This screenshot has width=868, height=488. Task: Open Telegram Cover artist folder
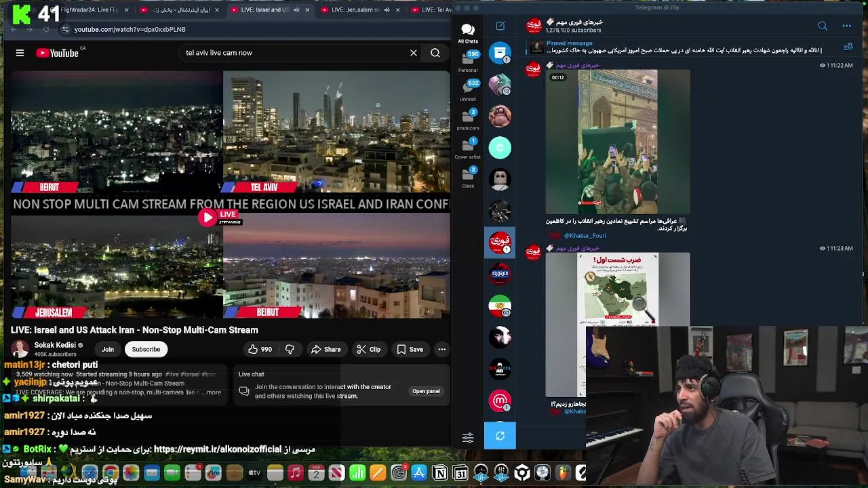pyautogui.click(x=468, y=148)
